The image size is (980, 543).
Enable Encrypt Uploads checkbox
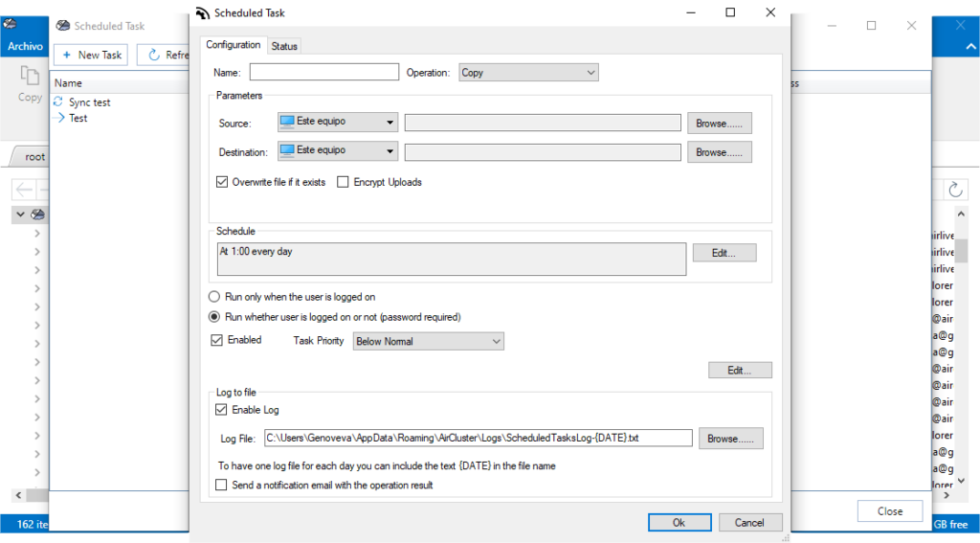tap(343, 182)
